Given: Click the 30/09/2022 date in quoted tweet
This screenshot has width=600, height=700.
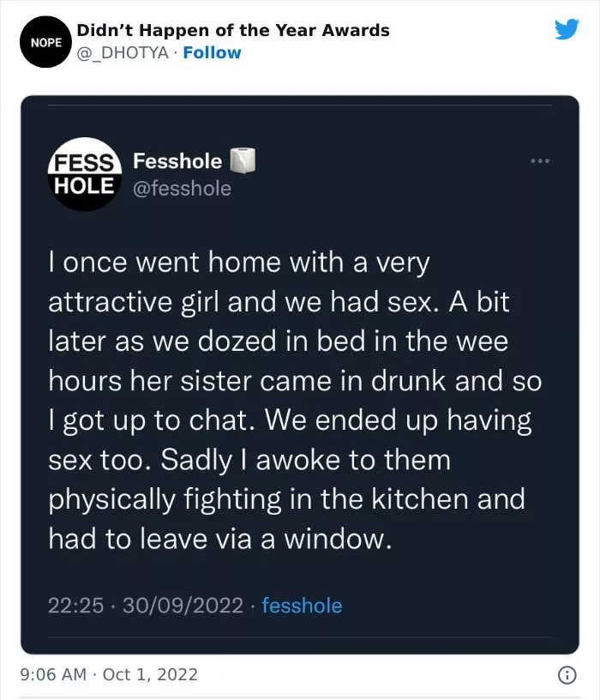Looking at the screenshot, I should [x=183, y=606].
